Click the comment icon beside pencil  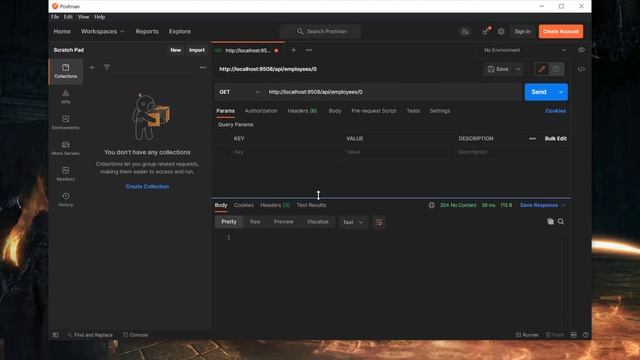[556, 69]
